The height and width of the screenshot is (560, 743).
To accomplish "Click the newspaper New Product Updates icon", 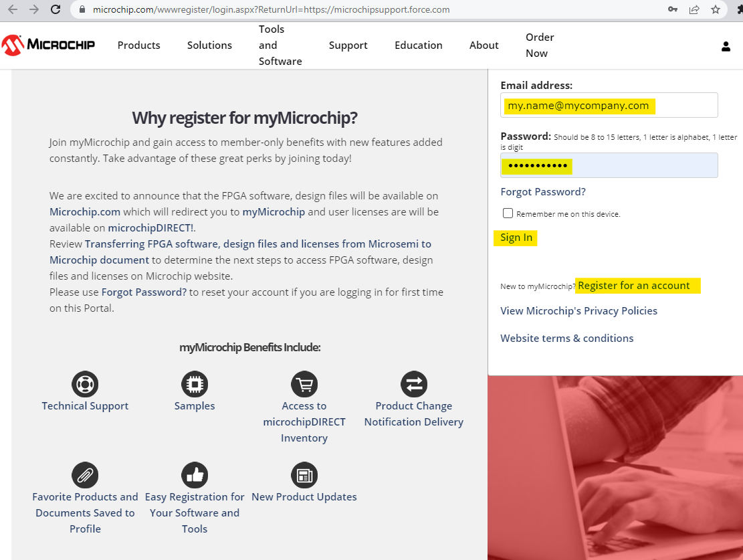I will [x=304, y=475].
